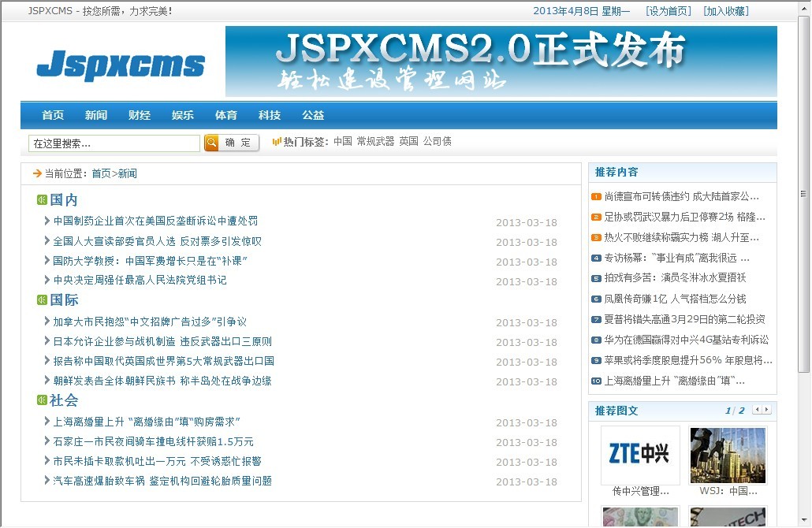Open article 石家庄一市民夜间骑车撞电线杆
The image size is (812, 528).
click(153, 441)
